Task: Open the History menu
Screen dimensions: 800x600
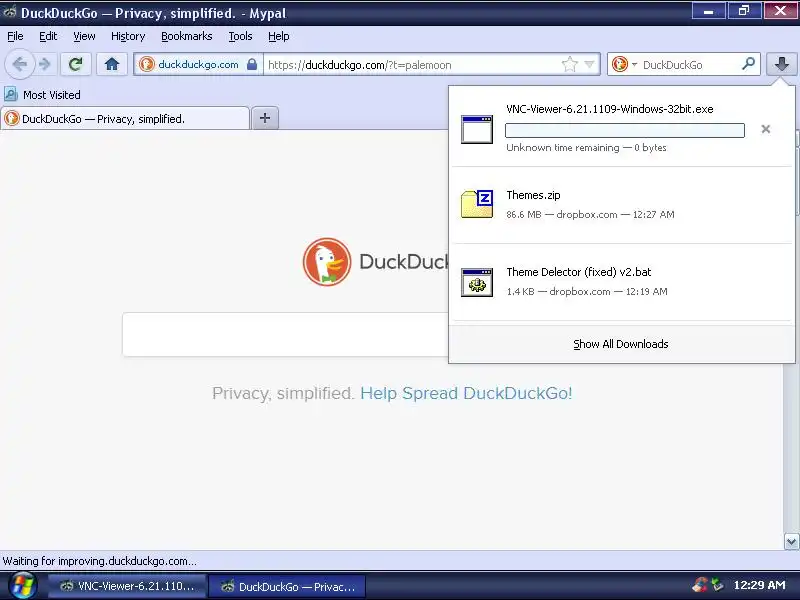Action: click(128, 36)
